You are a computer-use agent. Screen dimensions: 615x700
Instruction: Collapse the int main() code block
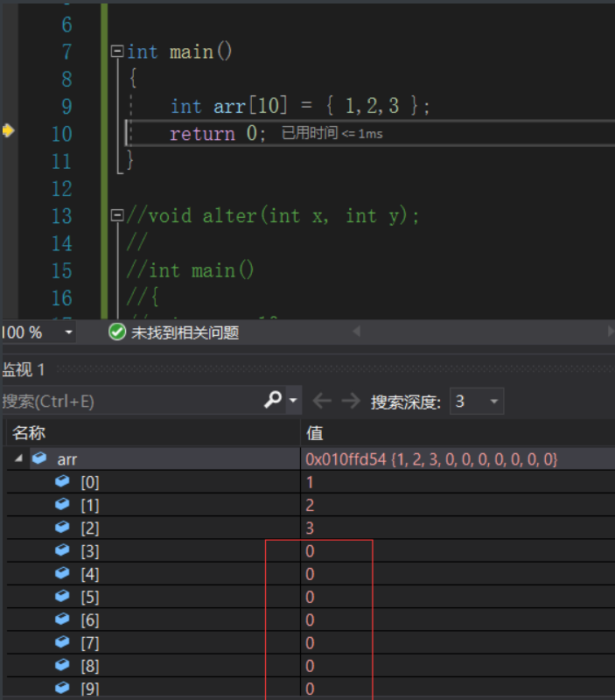coord(117,52)
